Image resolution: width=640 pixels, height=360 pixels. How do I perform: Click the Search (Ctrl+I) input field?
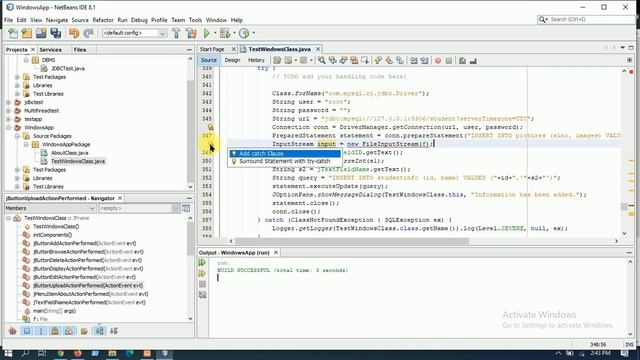[x=591, y=19]
